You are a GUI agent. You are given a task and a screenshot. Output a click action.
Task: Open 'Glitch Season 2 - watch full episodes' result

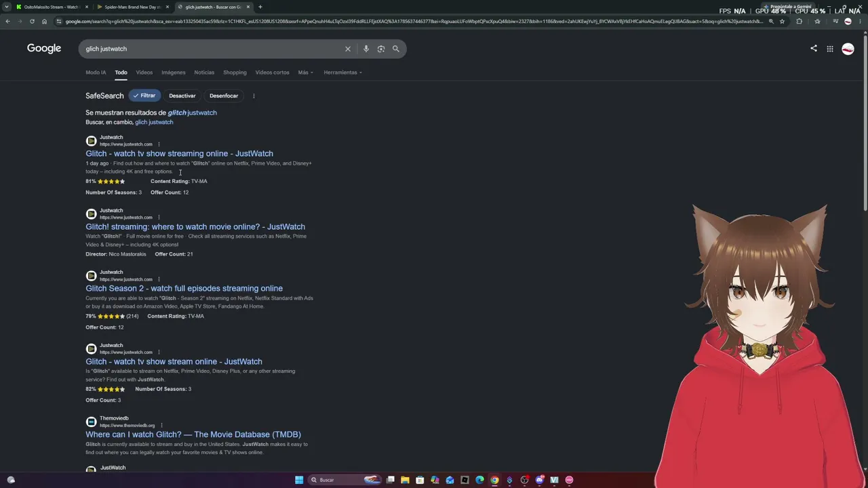[x=184, y=289]
